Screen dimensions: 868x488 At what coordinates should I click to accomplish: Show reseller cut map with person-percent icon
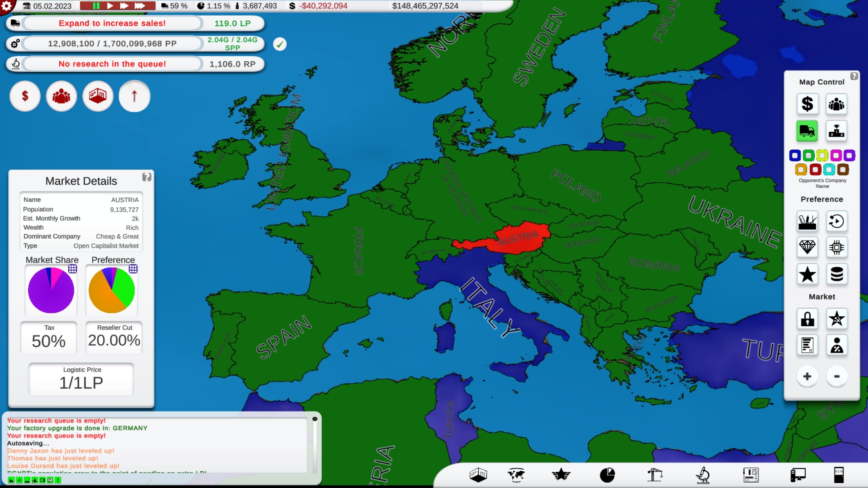pos(836,345)
